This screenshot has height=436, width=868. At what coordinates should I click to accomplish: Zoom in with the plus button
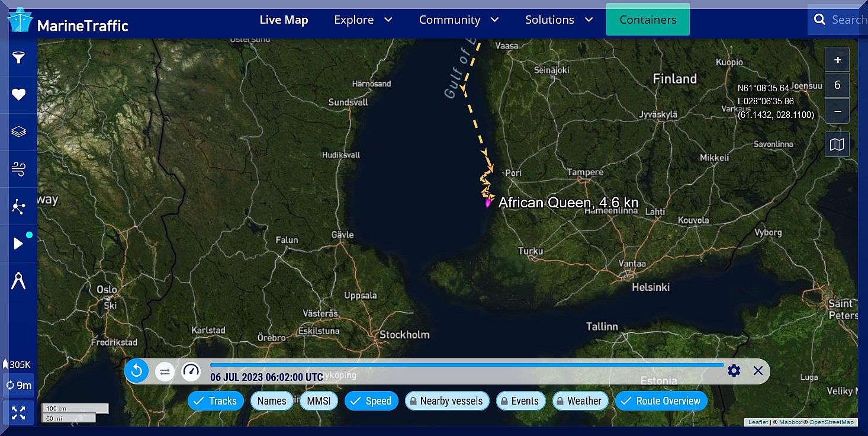coord(837,60)
